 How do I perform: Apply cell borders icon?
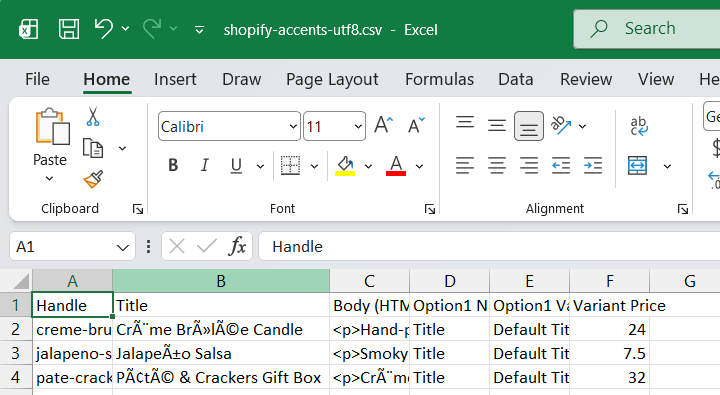click(x=290, y=165)
